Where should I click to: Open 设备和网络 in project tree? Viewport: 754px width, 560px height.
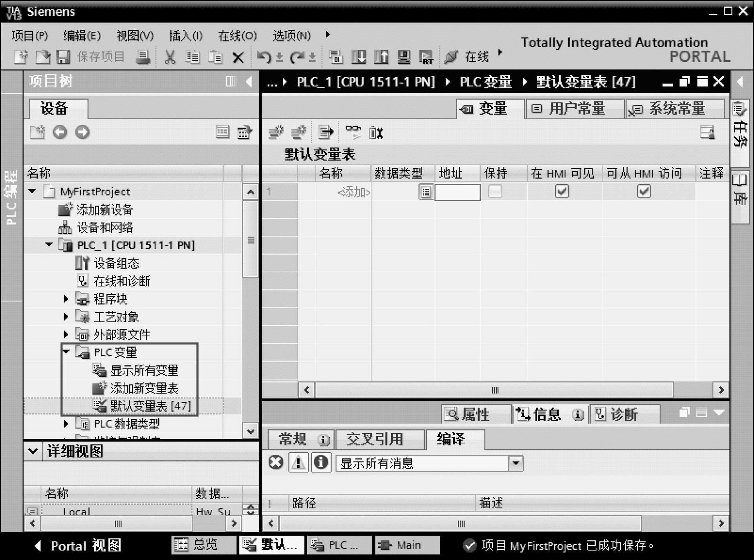(105, 227)
